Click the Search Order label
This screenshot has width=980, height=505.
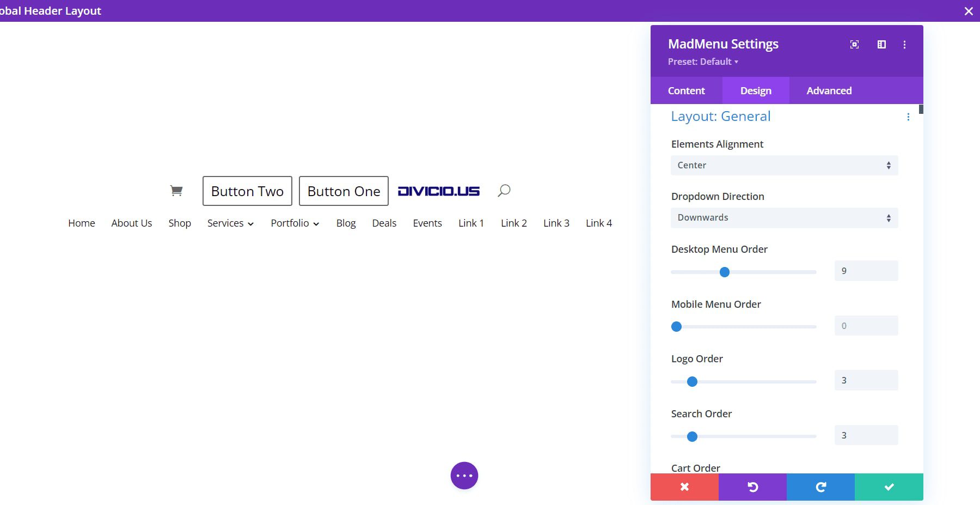[701, 414]
